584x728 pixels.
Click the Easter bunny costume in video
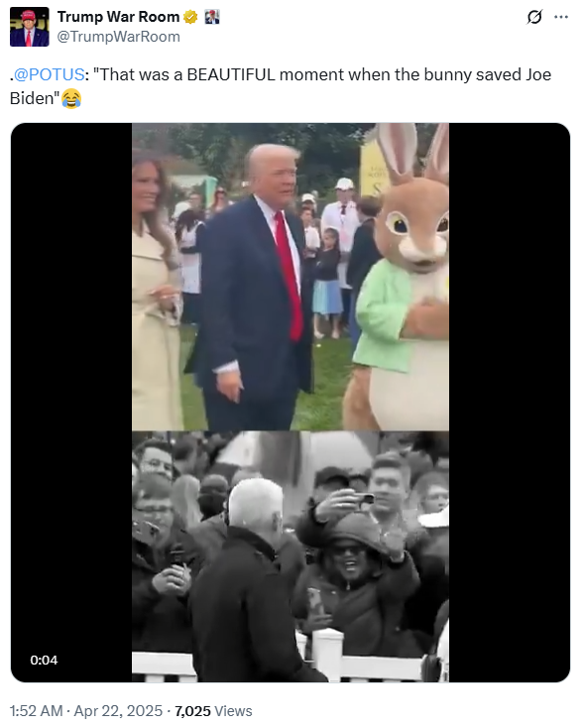point(400,279)
